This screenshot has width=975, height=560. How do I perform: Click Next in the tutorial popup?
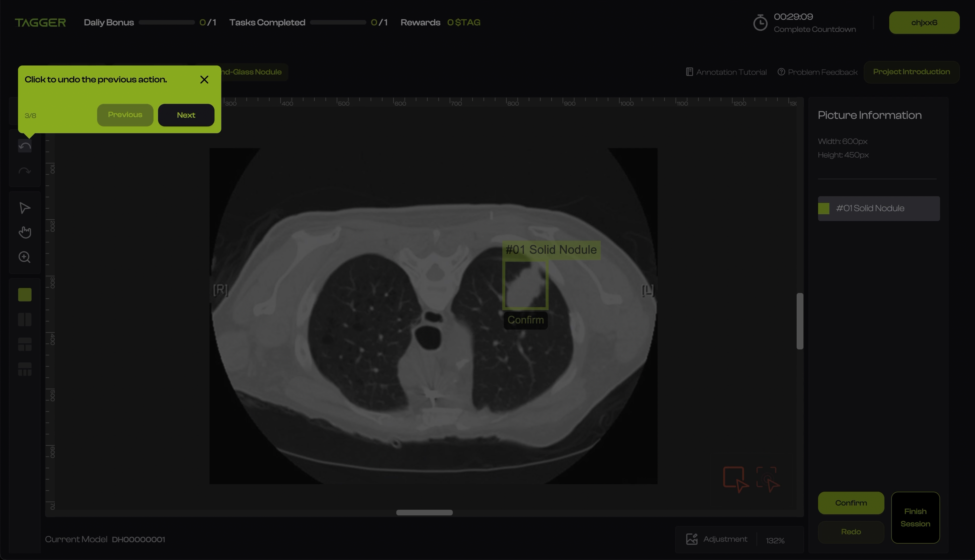point(186,115)
